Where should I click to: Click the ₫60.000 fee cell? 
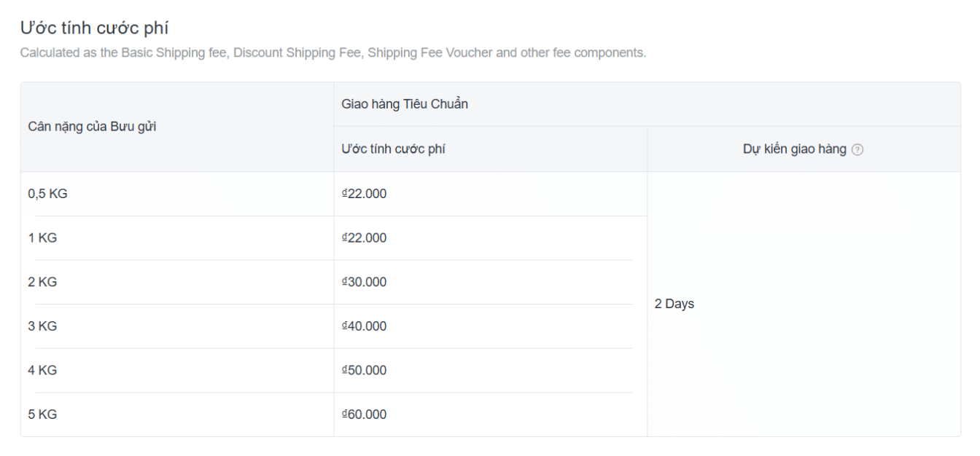pyautogui.click(x=364, y=414)
